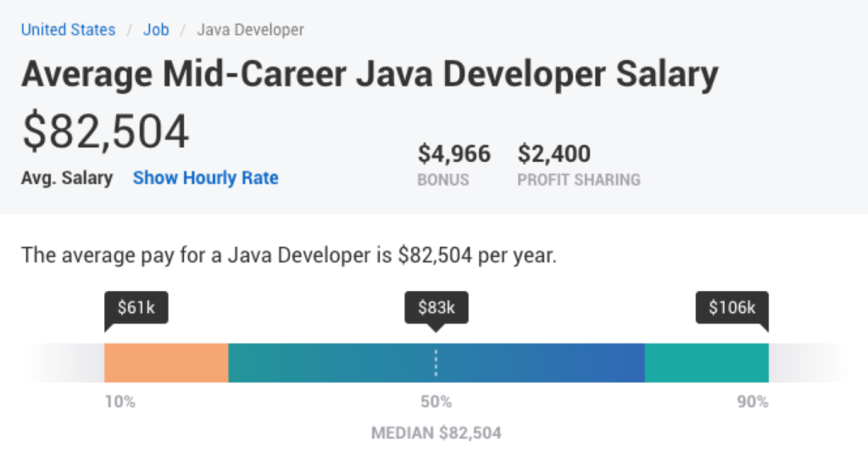This screenshot has height=470, width=868.
Task: Go to the Job breadcrumb link
Action: tap(156, 30)
